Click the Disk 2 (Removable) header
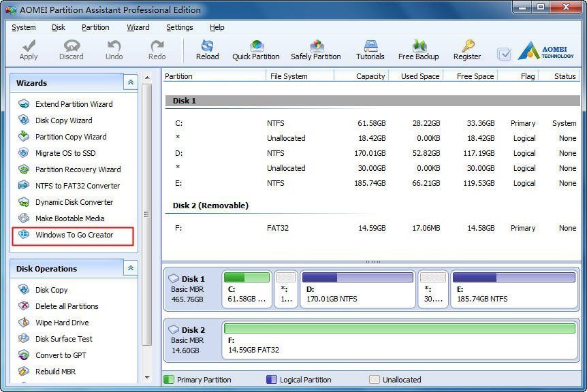Viewport: 587px width, 392px height. 210,206
